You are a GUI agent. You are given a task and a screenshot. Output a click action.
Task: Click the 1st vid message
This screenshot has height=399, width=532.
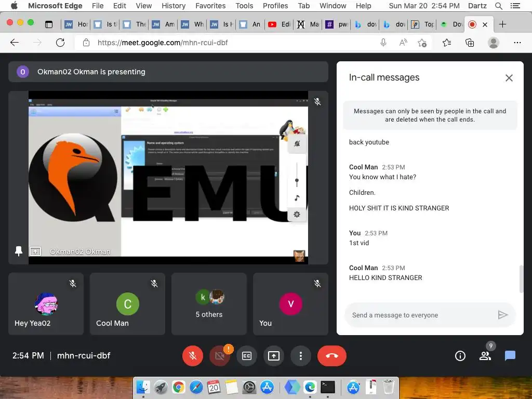point(358,243)
